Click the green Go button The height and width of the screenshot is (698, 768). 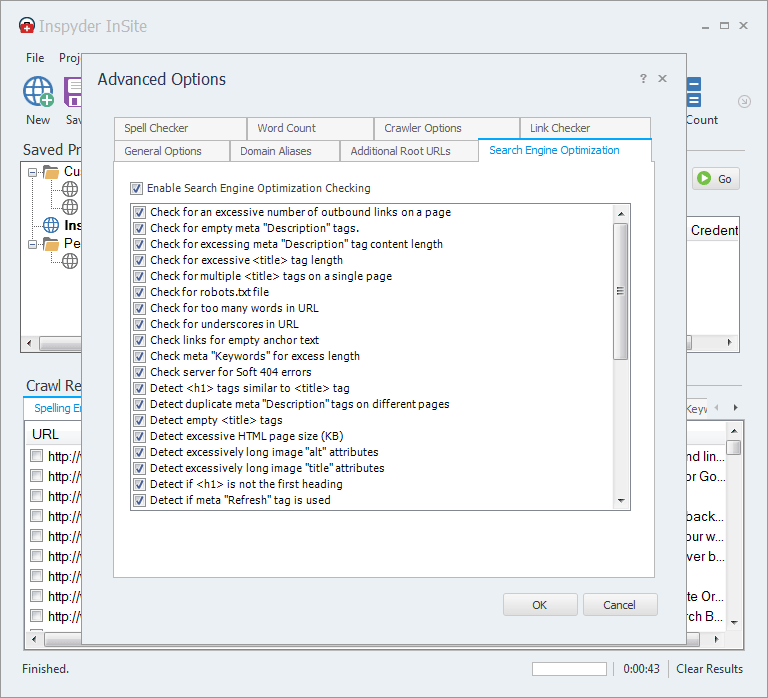(716, 179)
